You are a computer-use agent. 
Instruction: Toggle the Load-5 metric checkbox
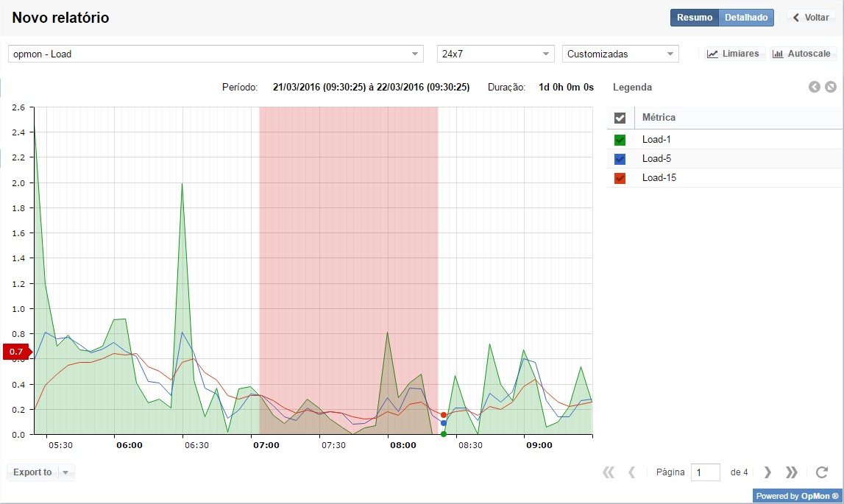coord(620,159)
